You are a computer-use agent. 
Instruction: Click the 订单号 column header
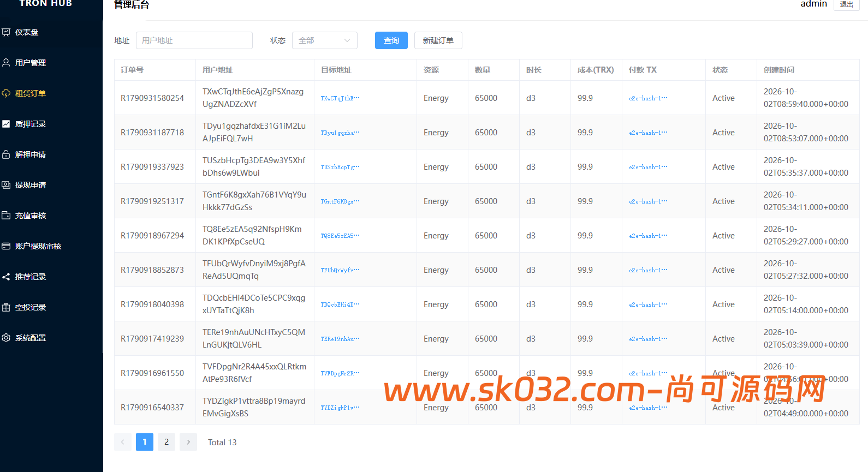pyautogui.click(x=132, y=70)
